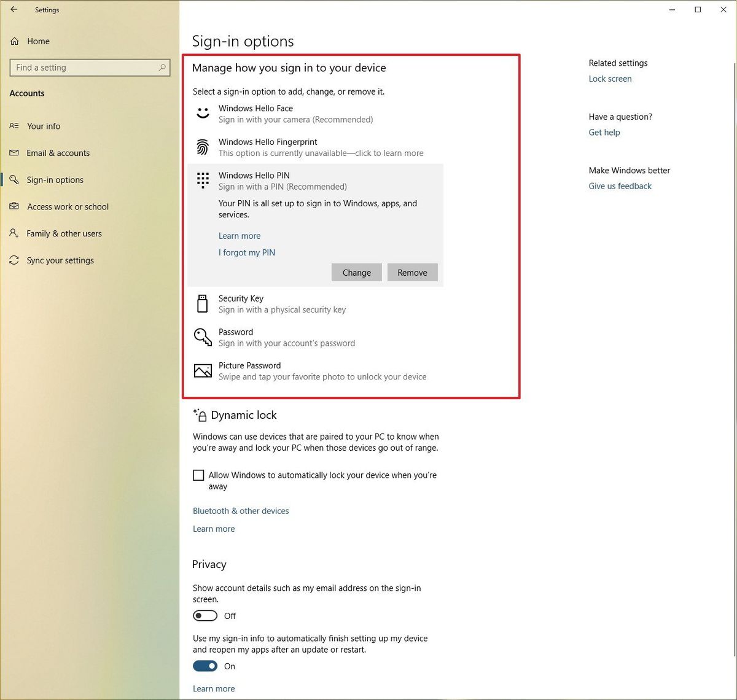Click the Change button for the PIN
Image resolution: width=737 pixels, height=700 pixels.
[x=356, y=272]
